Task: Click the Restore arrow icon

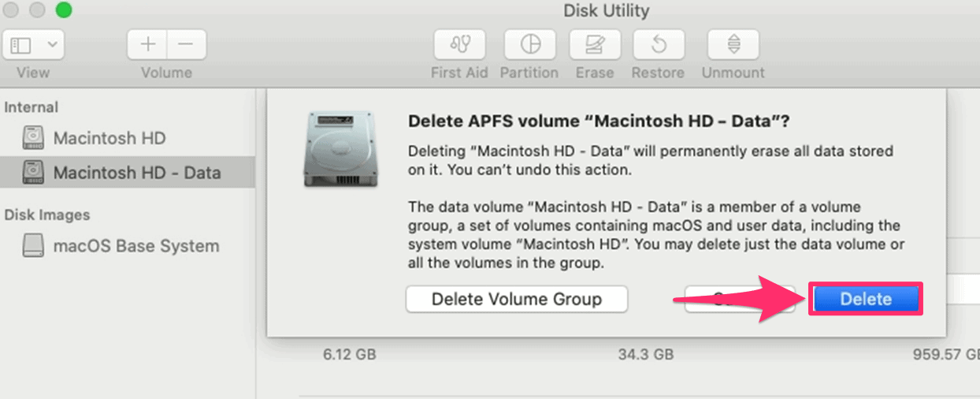Action: (x=658, y=45)
